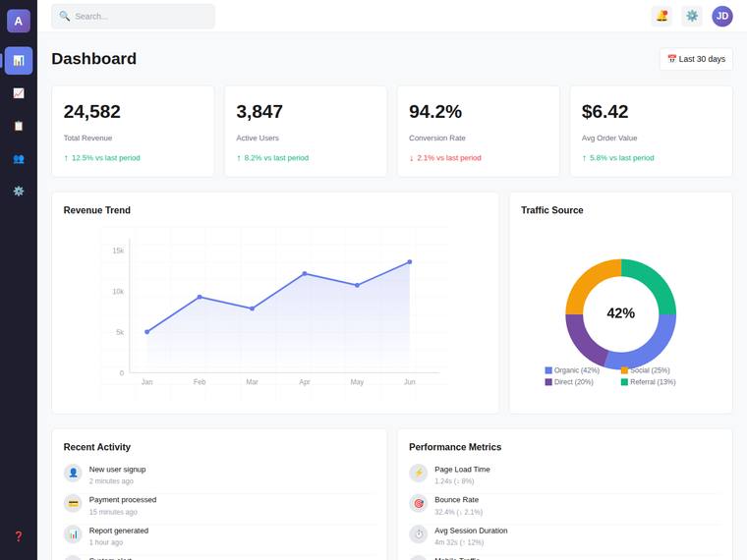Toggle the Organic (42%) legend swatch
This screenshot has width=747, height=560.
coord(548,370)
